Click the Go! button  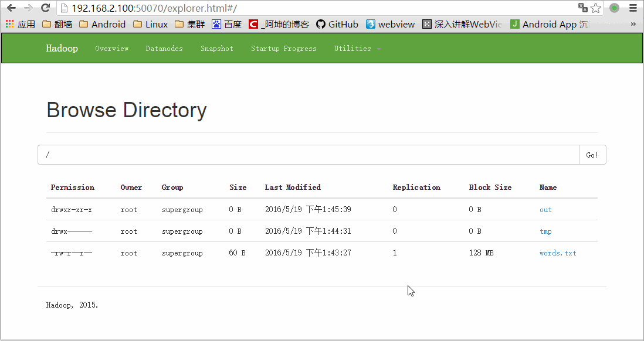point(592,154)
